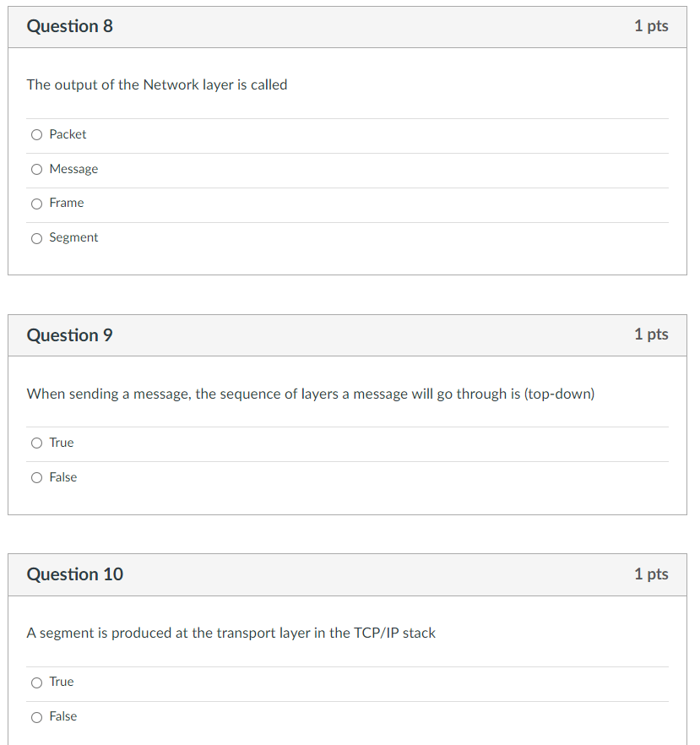Select the Message radio button

tap(36, 169)
